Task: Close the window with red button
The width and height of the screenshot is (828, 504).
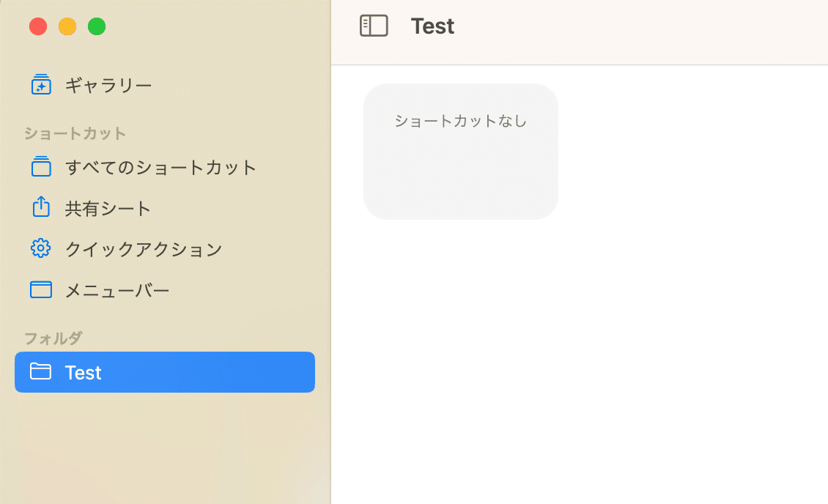Action: click(38, 26)
